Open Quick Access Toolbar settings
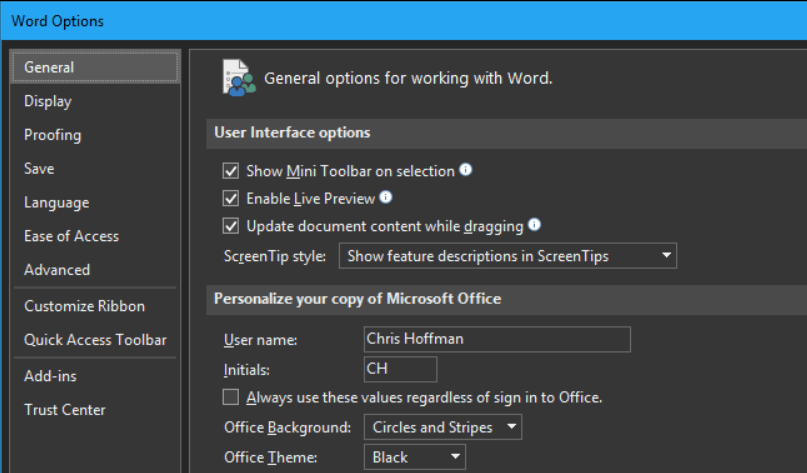 pyautogui.click(x=95, y=340)
